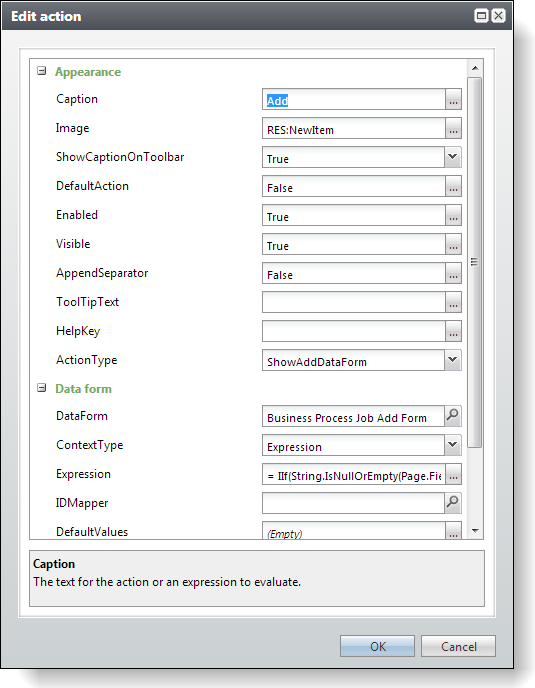
Task: Maximize the Edit action dialog
Action: 482,16
